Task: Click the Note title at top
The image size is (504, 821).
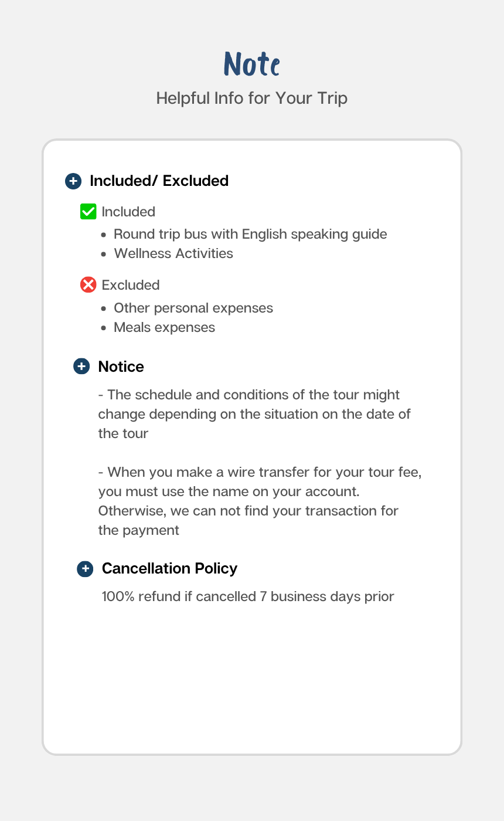Action: [x=252, y=64]
